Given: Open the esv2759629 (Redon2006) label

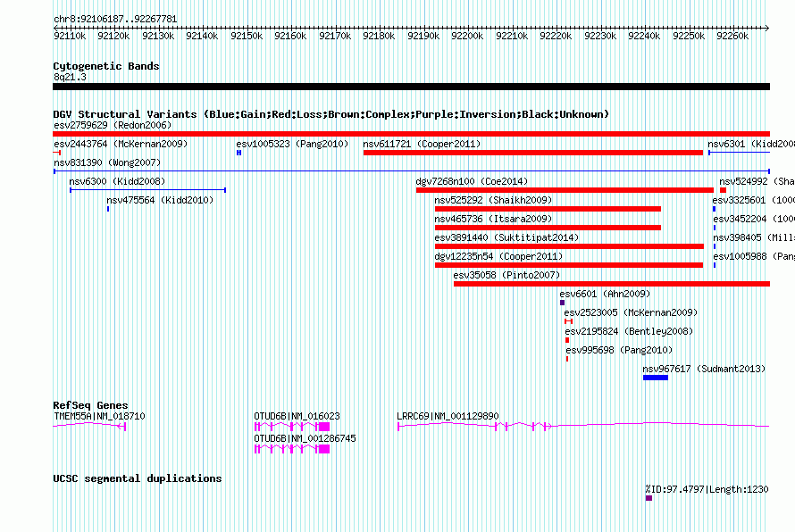Looking at the screenshot, I should (113, 125).
